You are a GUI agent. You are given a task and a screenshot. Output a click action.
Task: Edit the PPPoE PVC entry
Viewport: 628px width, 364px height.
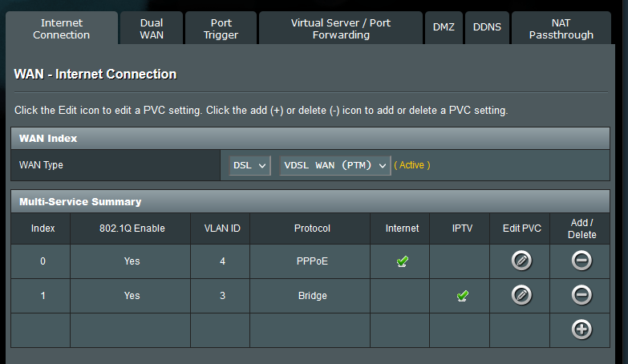pyautogui.click(x=521, y=261)
